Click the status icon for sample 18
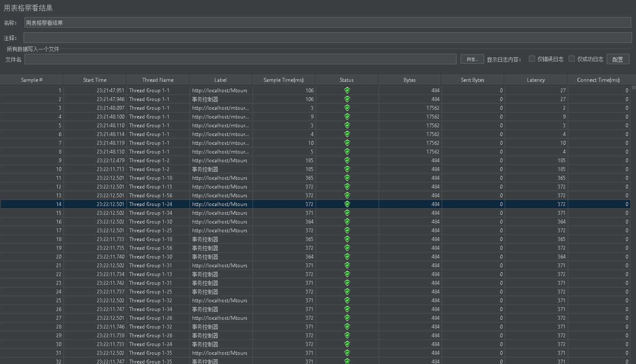Screen dimensions: 636x364 tap(347, 239)
